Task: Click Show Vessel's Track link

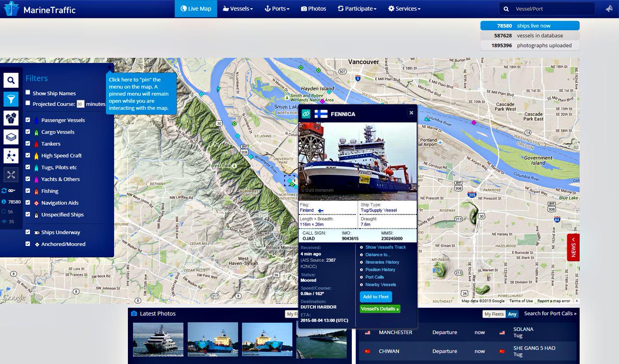Action: point(385,247)
